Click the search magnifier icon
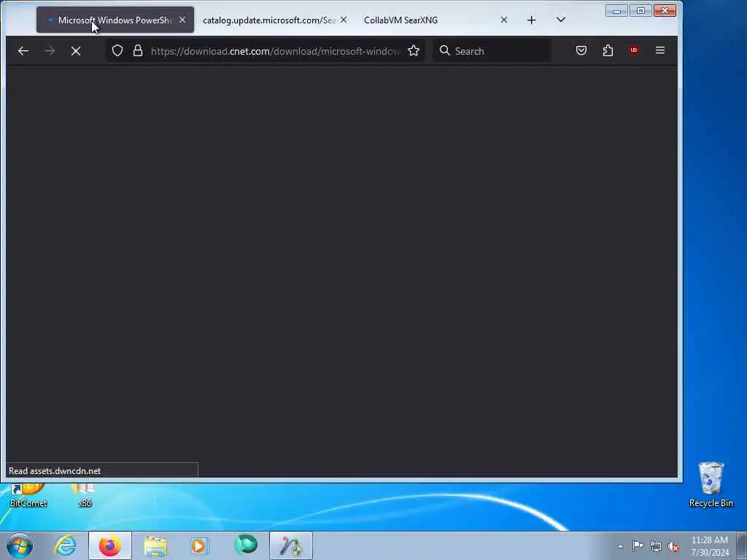The height and width of the screenshot is (560, 747). (444, 50)
